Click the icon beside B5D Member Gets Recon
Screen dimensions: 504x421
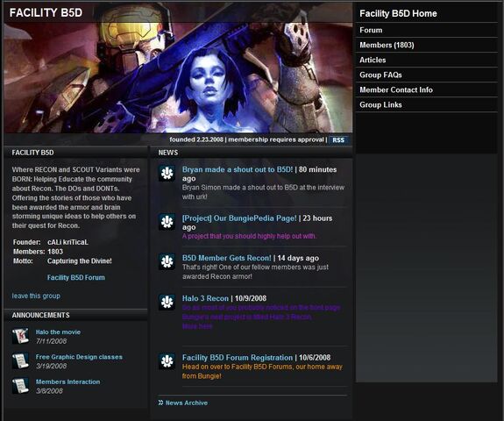pyautogui.click(x=167, y=261)
